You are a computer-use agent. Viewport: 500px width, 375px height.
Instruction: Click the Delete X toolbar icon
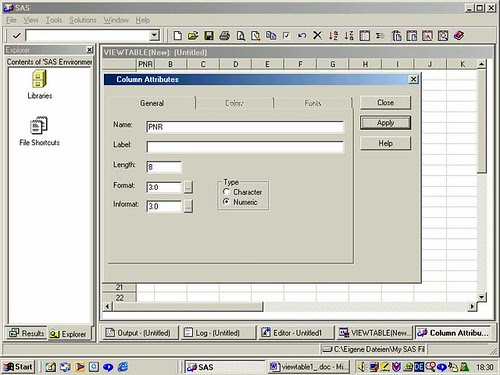coord(318,35)
